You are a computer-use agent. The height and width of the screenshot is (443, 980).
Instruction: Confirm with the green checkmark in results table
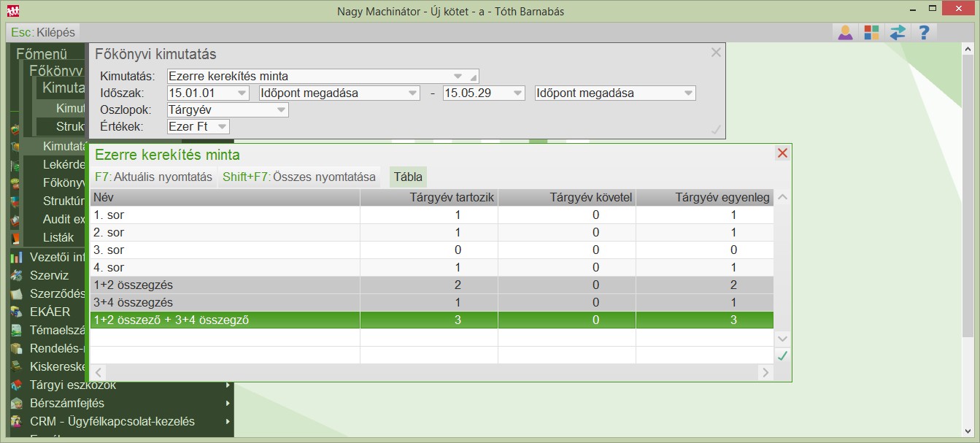782,355
